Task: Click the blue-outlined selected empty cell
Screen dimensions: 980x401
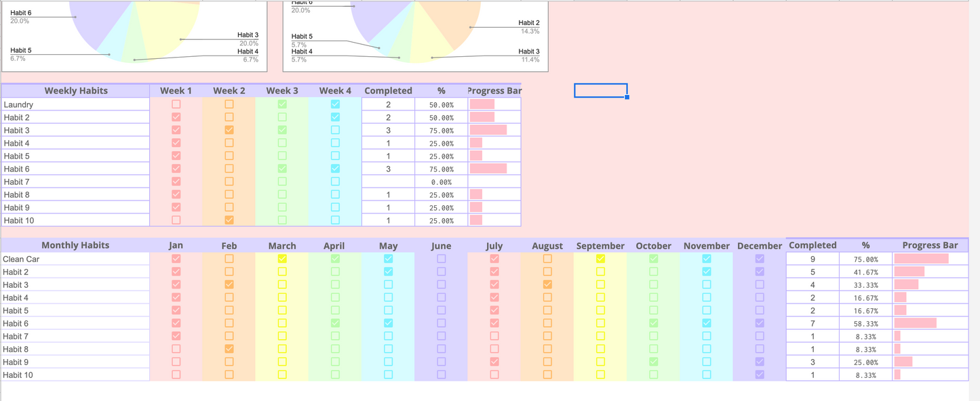Action: point(600,91)
